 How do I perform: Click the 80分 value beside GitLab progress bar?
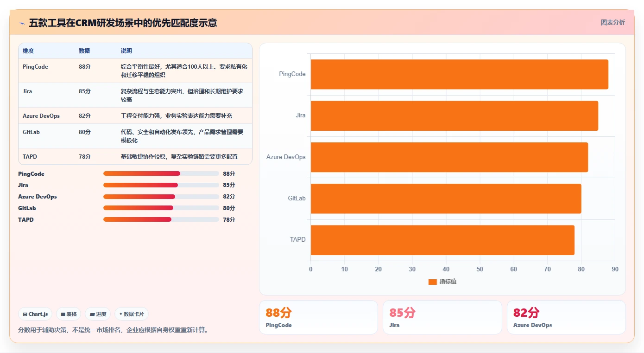pyautogui.click(x=229, y=208)
